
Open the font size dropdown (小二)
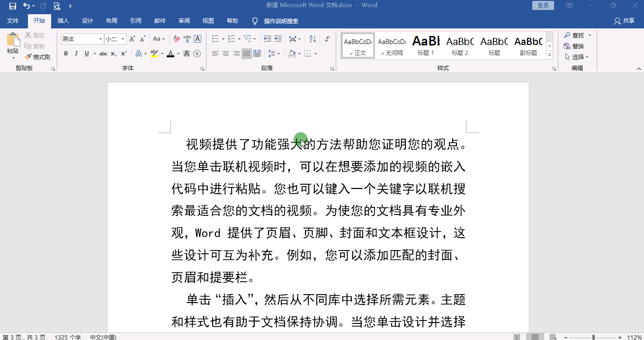coord(123,39)
